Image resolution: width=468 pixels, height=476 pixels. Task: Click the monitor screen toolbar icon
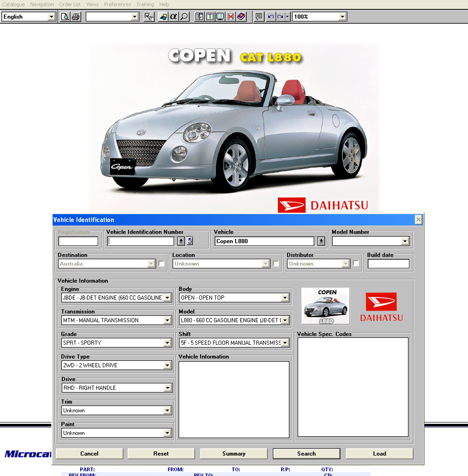pyautogui.click(x=220, y=17)
